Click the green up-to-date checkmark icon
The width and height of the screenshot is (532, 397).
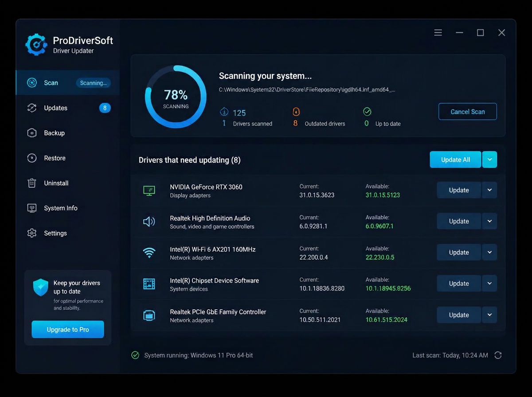(367, 112)
